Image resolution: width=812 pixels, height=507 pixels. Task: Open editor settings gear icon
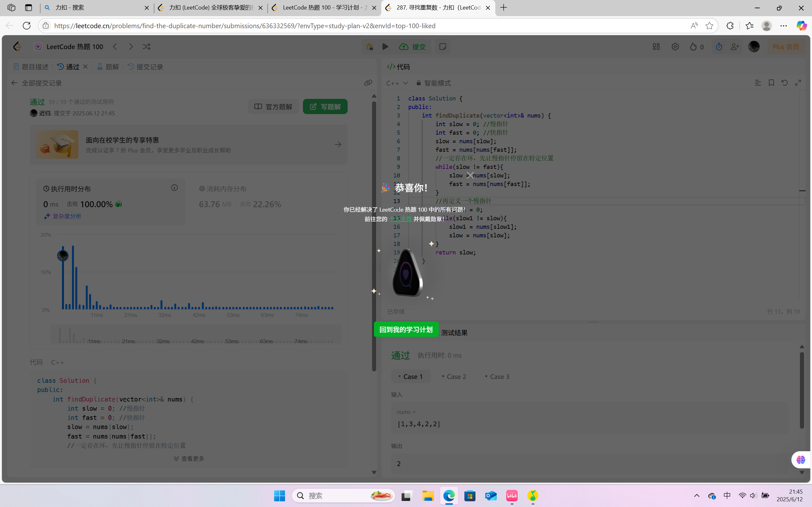tap(675, 47)
